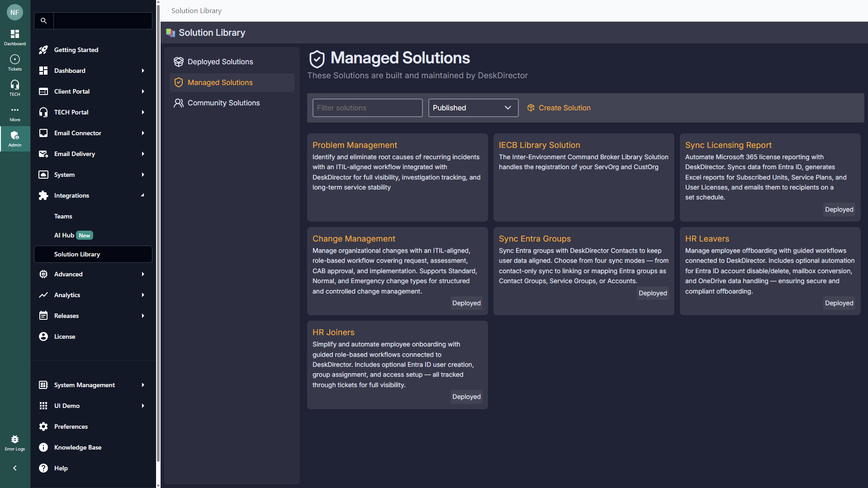Open the Tickets rail icon
Viewport: 868px width, 488px height.
[15, 62]
